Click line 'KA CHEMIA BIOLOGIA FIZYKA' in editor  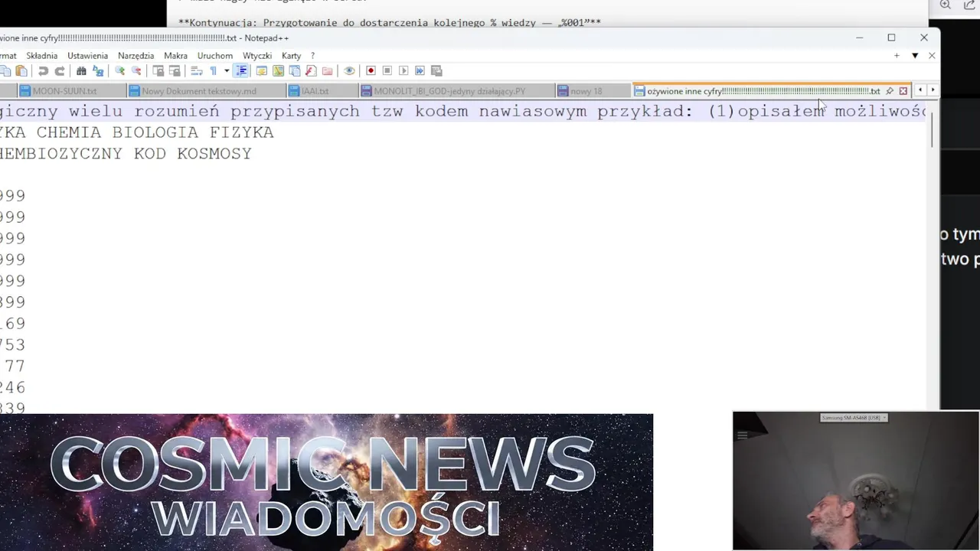[137, 132]
